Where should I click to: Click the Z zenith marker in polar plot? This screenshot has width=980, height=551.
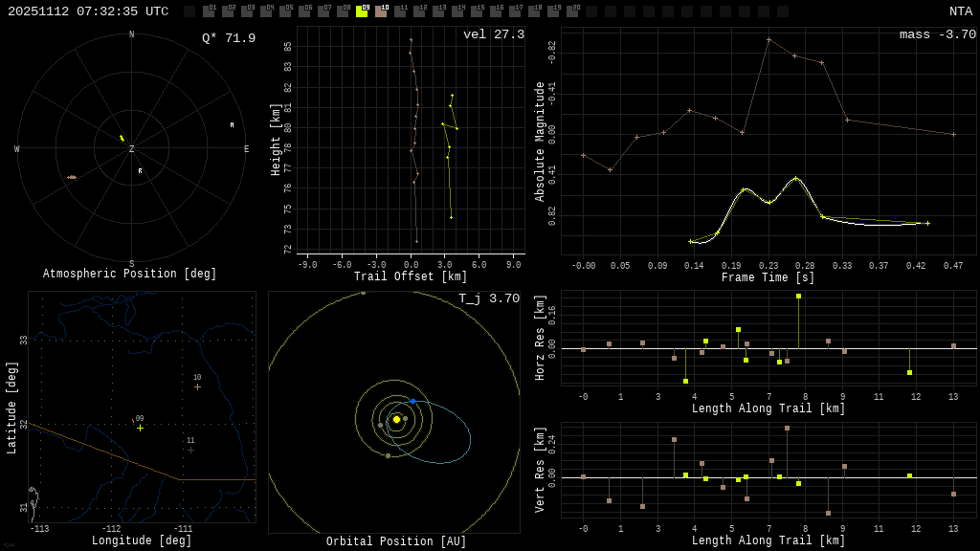pyautogui.click(x=132, y=149)
